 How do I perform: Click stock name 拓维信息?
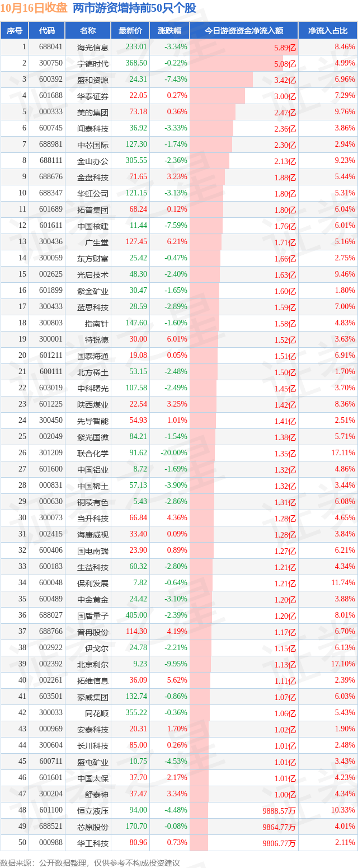[93, 680]
